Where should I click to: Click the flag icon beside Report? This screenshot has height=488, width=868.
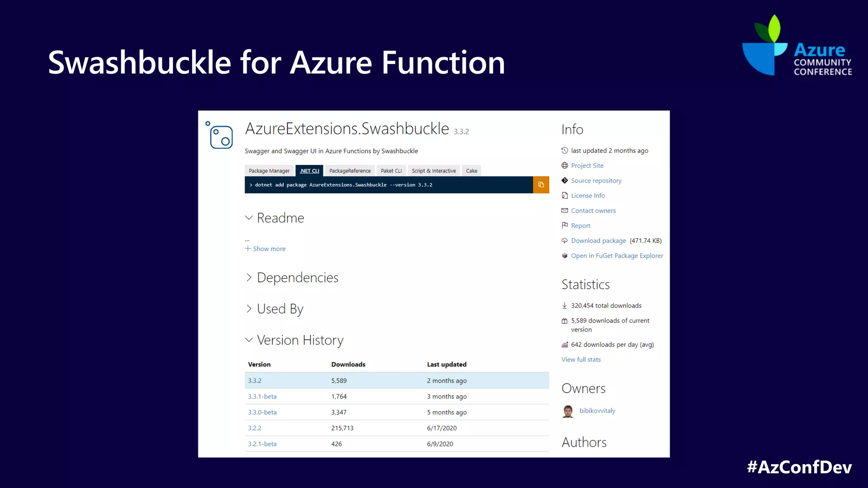pyautogui.click(x=565, y=225)
